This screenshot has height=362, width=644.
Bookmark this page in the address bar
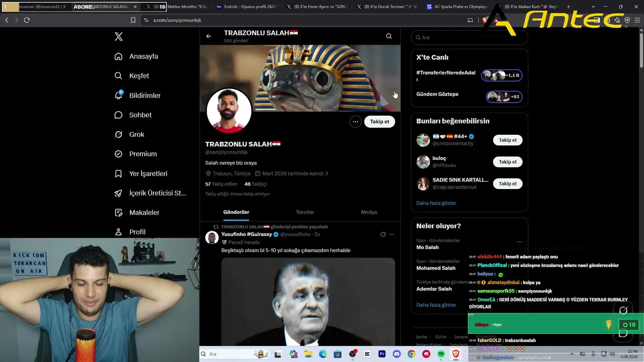point(133,20)
